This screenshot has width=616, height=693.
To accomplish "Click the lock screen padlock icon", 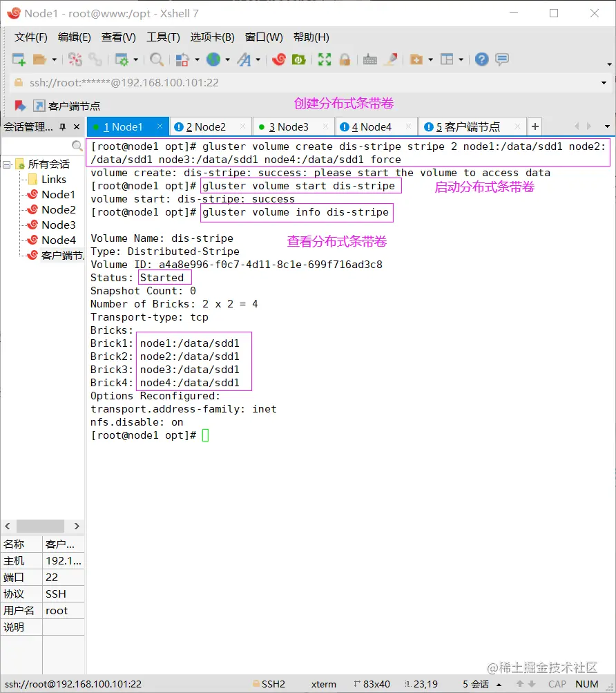I will 345,59.
